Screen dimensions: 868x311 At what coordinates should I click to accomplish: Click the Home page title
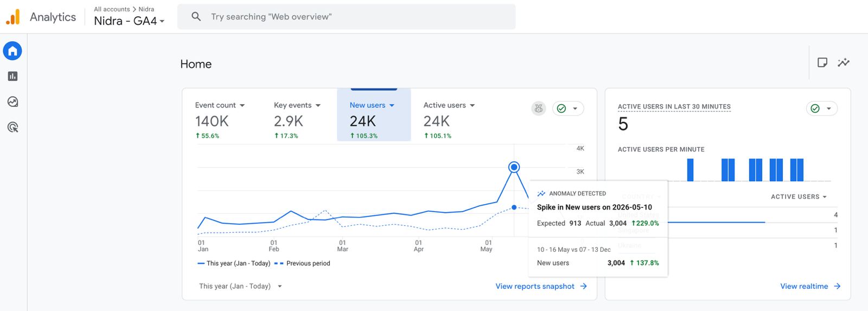pos(196,64)
